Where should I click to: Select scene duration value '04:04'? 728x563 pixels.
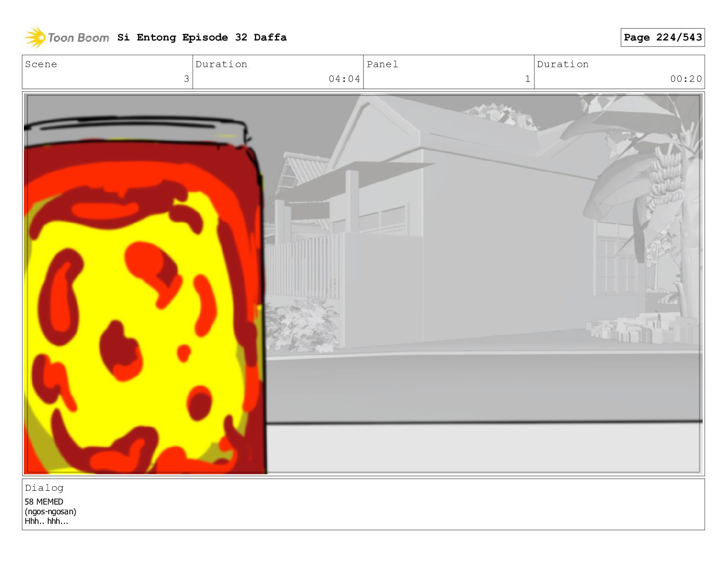pyautogui.click(x=344, y=79)
